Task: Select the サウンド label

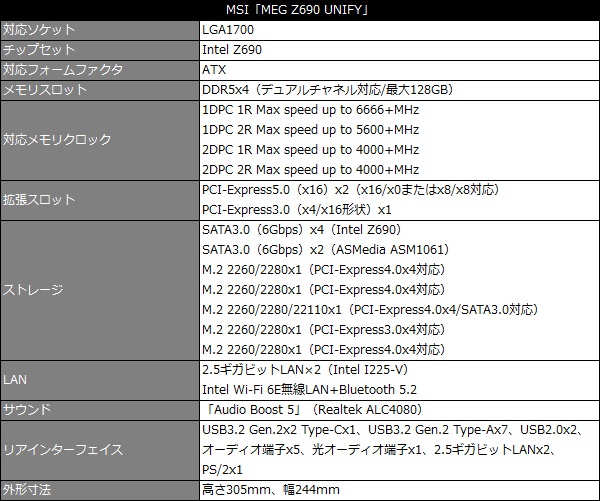Action: click(x=27, y=410)
